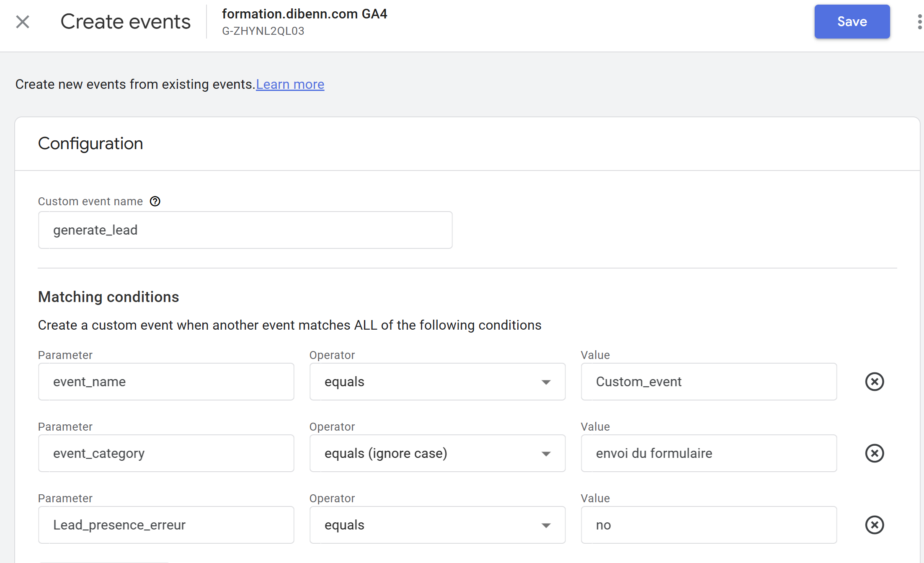The height and width of the screenshot is (563, 924).
Task: Click the G-ZHYNL2QL03 measurement ID text
Action: click(x=263, y=31)
